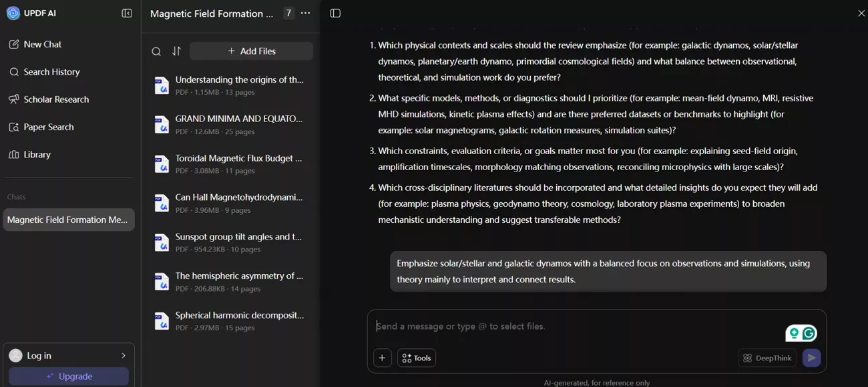Click the Upgrade button
This screenshot has width=868, height=387.
pyautogui.click(x=69, y=376)
